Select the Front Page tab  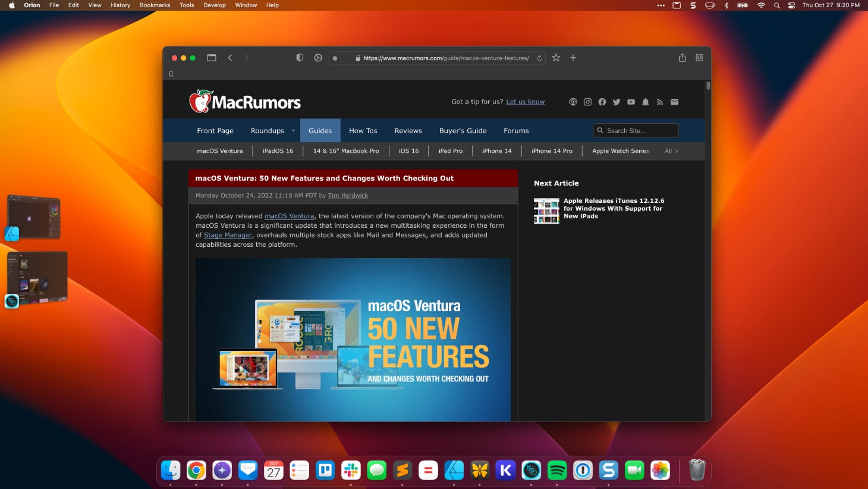point(215,131)
